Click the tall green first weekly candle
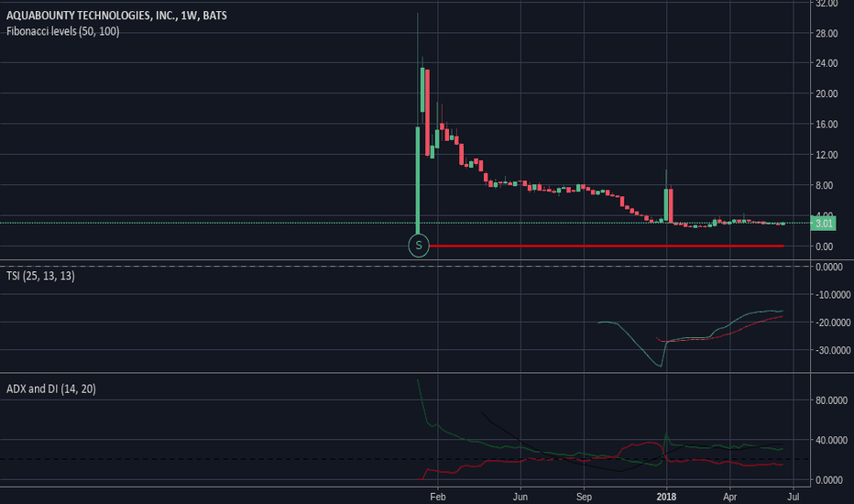This screenshot has height=504, width=854. pyautogui.click(x=418, y=181)
